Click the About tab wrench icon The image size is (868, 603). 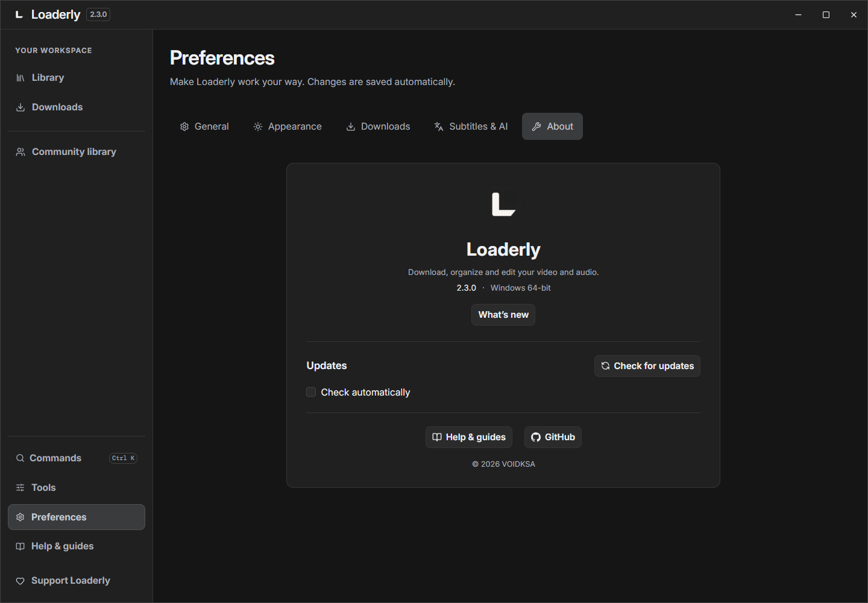536,127
